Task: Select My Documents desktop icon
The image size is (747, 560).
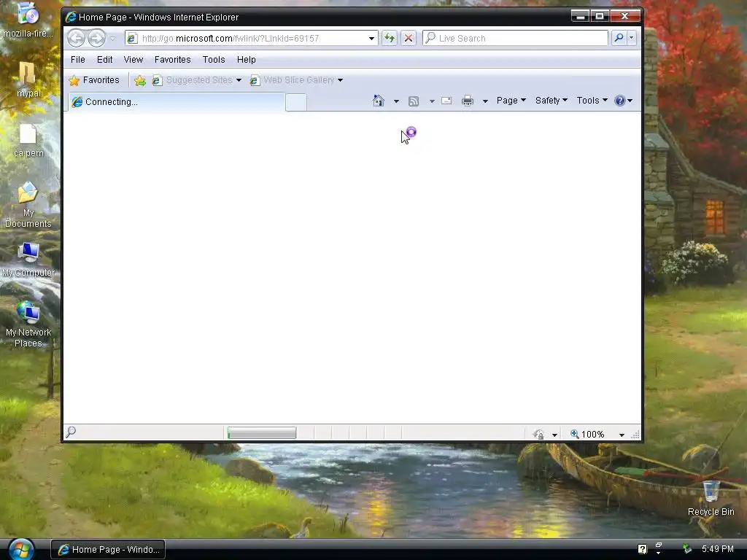Action: click(x=28, y=205)
